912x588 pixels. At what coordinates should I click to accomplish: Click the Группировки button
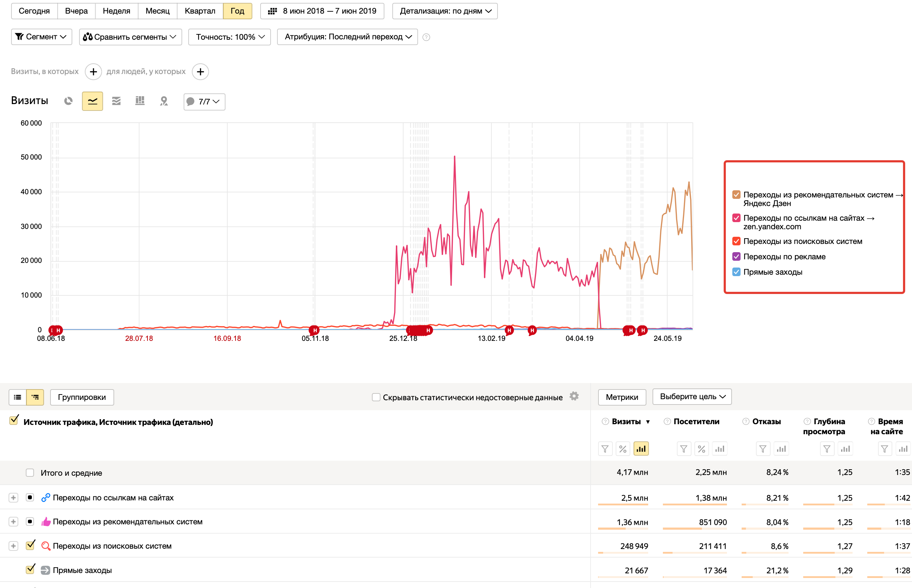click(82, 397)
